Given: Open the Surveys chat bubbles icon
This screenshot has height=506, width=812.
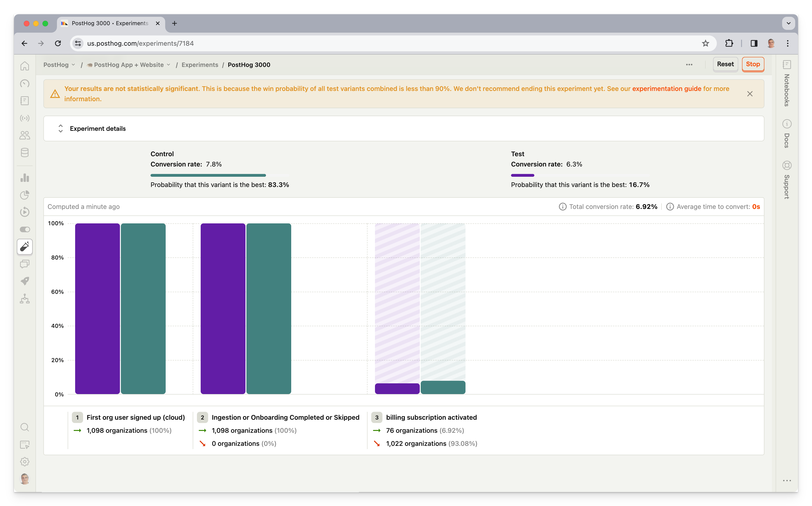Looking at the screenshot, I should point(24,264).
